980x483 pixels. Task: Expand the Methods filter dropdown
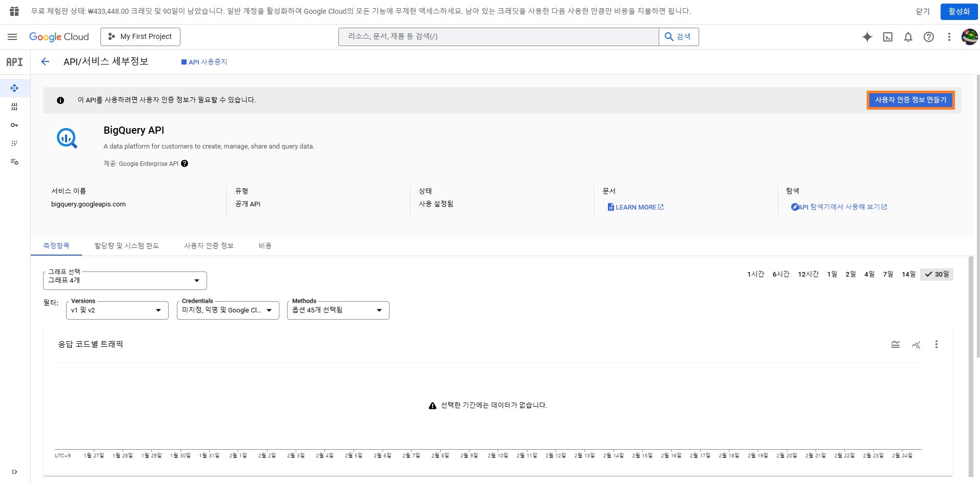coord(338,310)
